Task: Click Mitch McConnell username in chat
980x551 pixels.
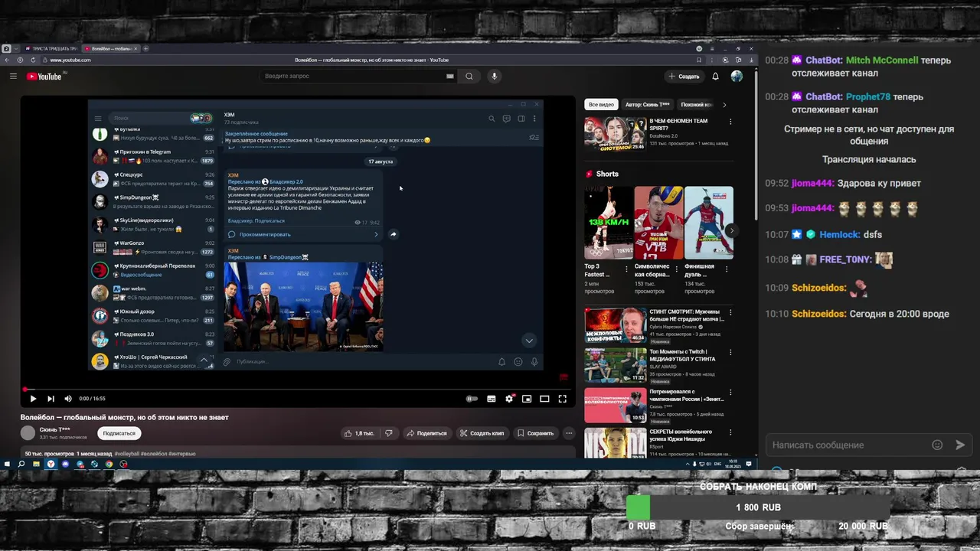Action: [882, 60]
